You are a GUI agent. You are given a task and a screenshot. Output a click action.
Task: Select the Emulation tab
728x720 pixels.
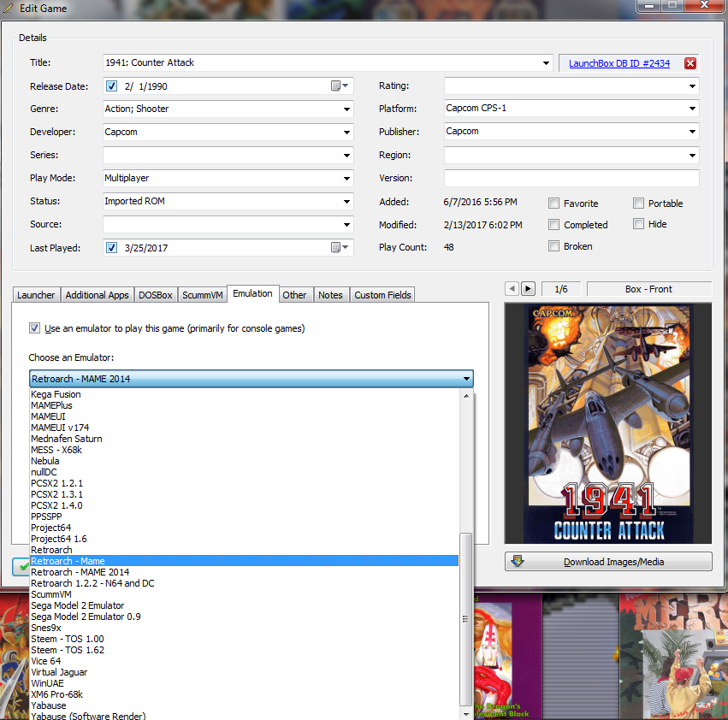point(252,293)
